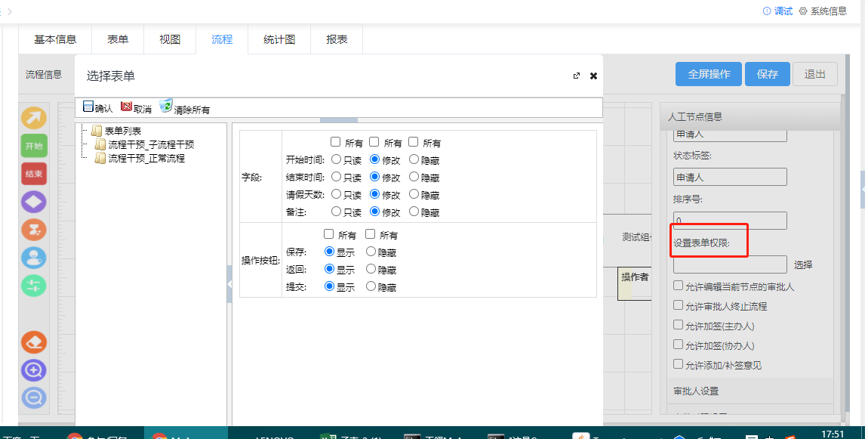
Task: Collapse the form tree pane with the splitter arrow
Action: coord(229,284)
